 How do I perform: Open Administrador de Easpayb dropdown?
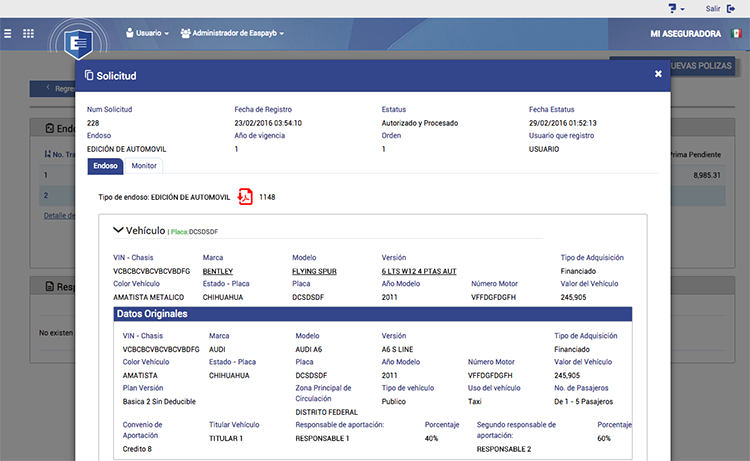(x=232, y=33)
